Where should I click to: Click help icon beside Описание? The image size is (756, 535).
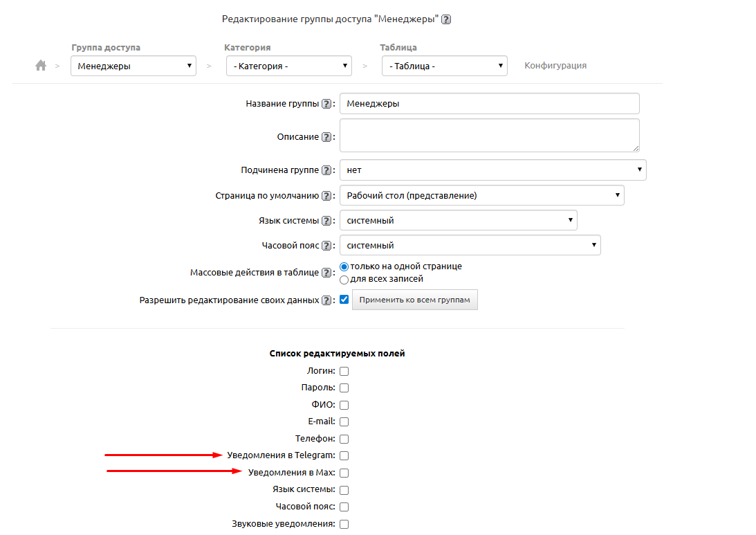point(326,137)
